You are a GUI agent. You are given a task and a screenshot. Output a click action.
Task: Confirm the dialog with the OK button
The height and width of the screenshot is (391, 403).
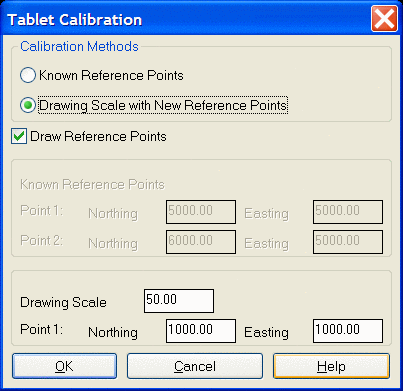65,366
